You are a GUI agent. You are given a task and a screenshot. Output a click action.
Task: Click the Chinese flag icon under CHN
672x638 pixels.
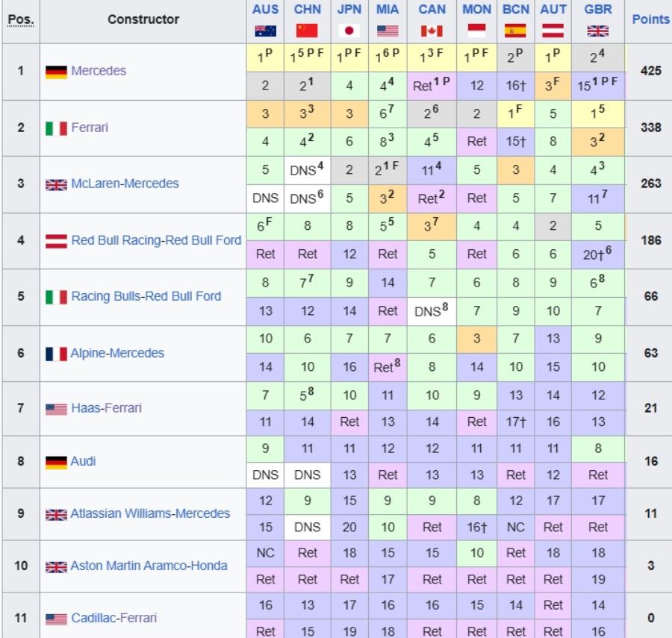pos(307,31)
